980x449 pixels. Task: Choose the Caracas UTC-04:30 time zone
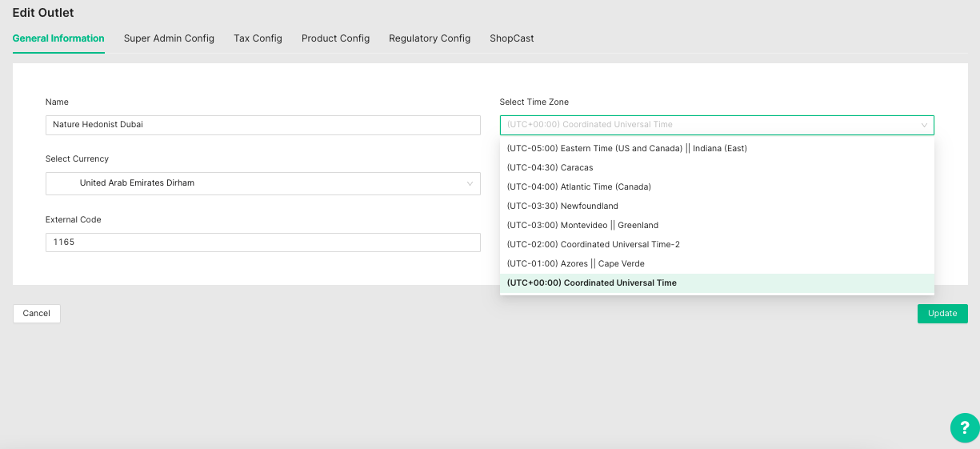coord(550,167)
